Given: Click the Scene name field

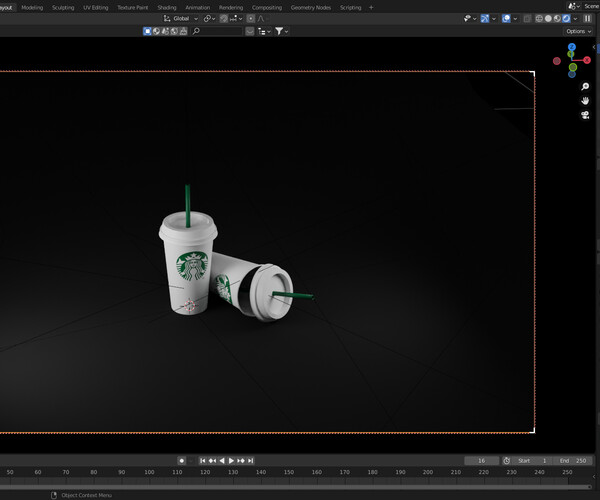Looking at the screenshot, I should [591, 6].
